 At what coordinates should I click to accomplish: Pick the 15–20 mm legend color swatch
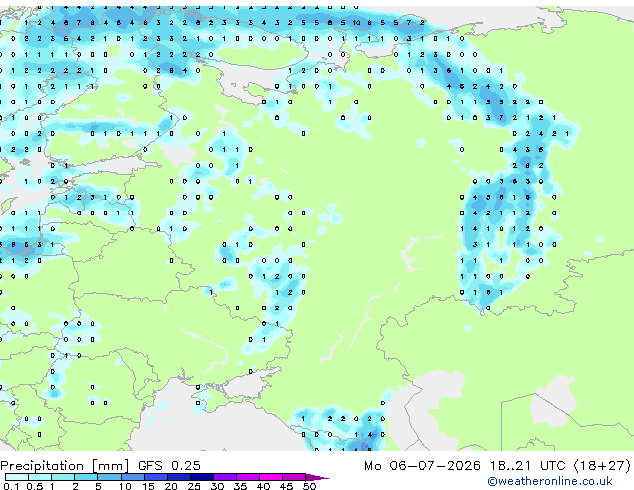click(x=156, y=477)
